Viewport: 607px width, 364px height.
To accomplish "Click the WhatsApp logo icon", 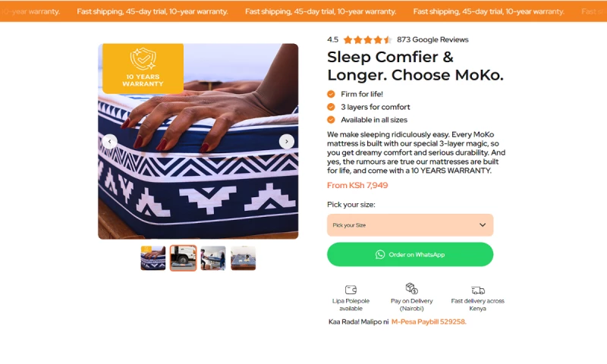I will click(x=380, y=255).
